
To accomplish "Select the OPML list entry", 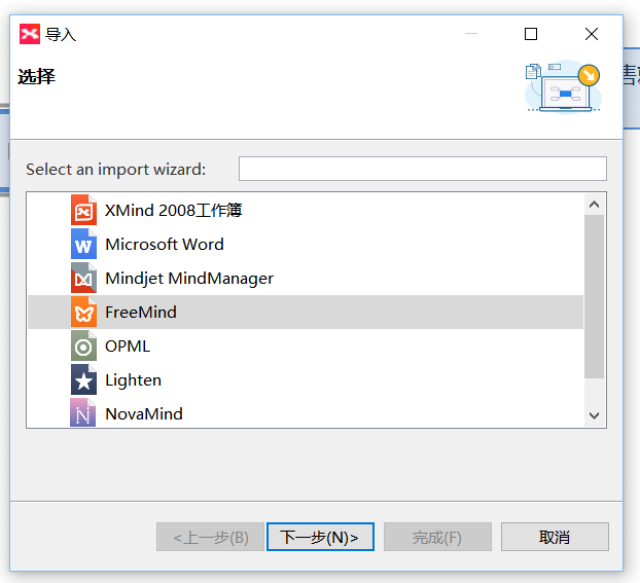I will point(127,347).
